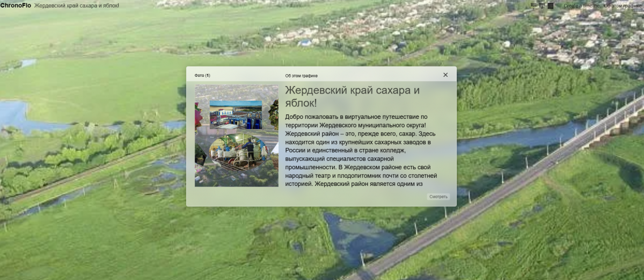644x280 pixels.
Task: Click the dialog heading Жердевский край сахара и яблок!
Action: 352,97
